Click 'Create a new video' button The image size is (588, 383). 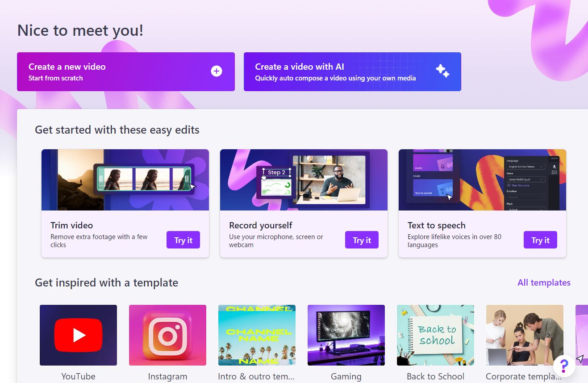126,72
